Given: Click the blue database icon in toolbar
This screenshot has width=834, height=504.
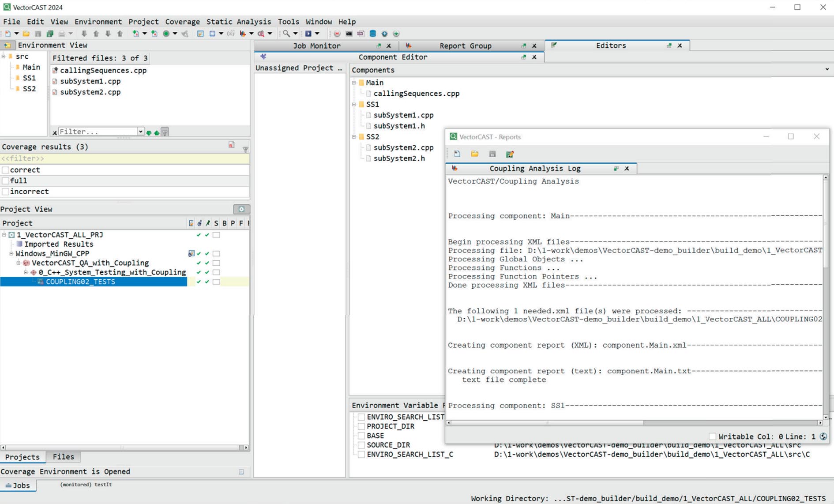Looking at the screenshot, I should 372,34.
